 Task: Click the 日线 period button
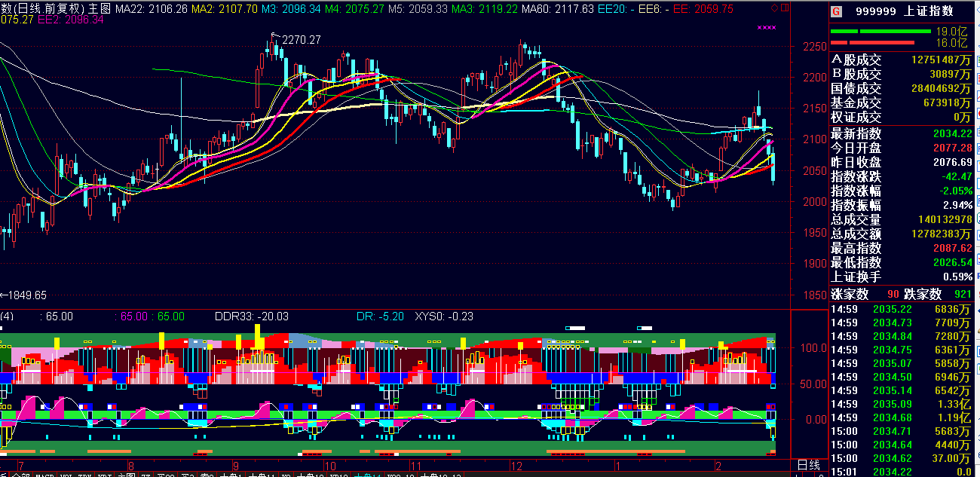tap(808, 466)
